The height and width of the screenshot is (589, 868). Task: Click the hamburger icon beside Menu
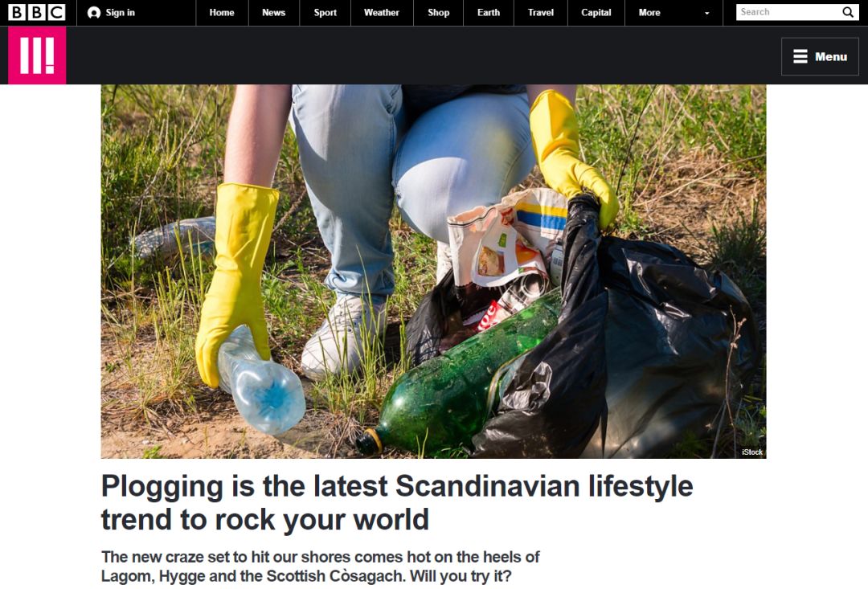coord(800,56)
